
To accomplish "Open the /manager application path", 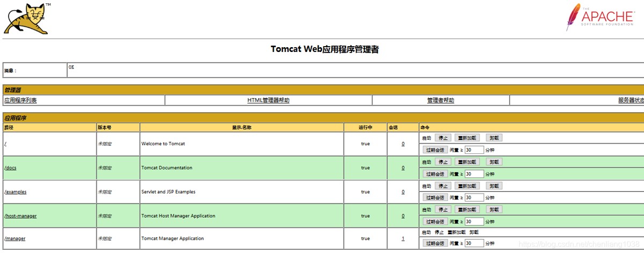I will (x=14, y=239).
